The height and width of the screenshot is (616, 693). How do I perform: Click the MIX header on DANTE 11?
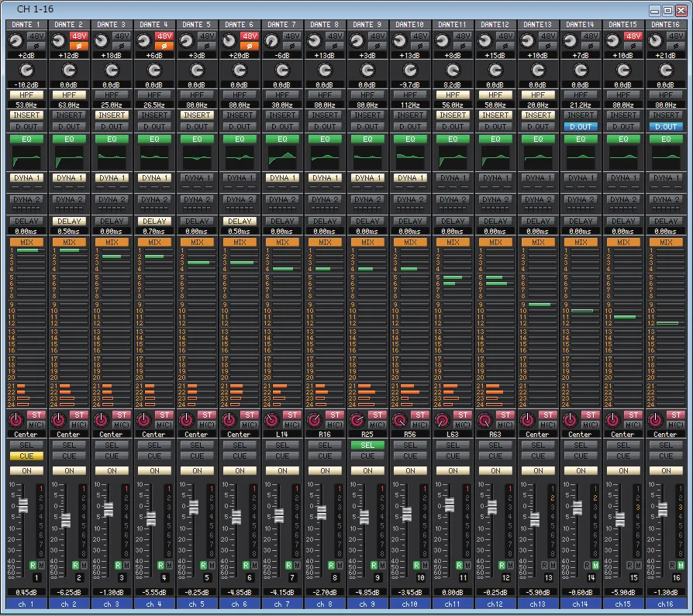pos(453,243)
